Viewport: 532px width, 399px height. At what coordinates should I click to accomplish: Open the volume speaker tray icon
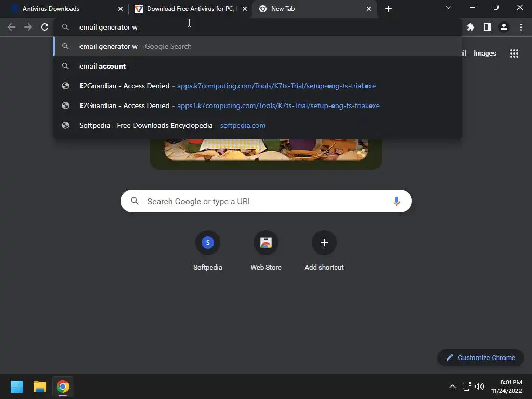pyautogui.click(x=480, y=387)
